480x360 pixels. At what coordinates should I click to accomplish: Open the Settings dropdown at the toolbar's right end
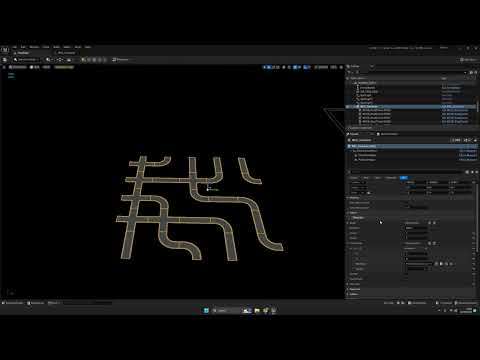click(468, 60)
